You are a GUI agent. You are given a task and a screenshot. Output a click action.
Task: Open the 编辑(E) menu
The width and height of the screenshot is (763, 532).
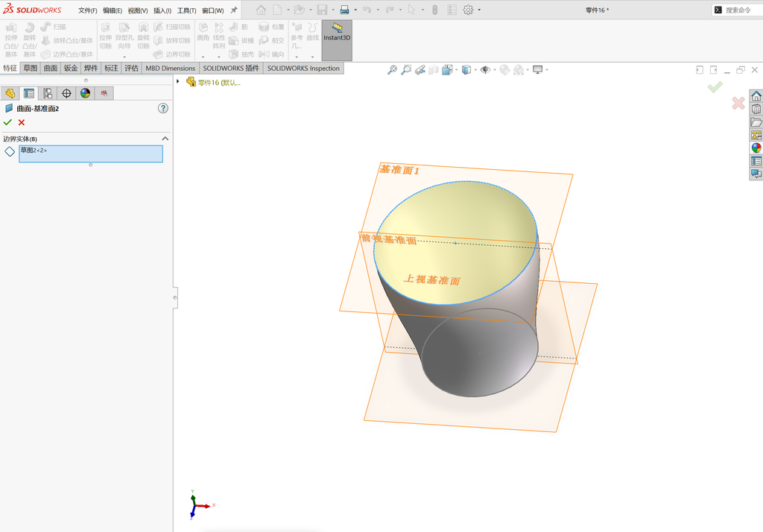[x=113, y=10]
